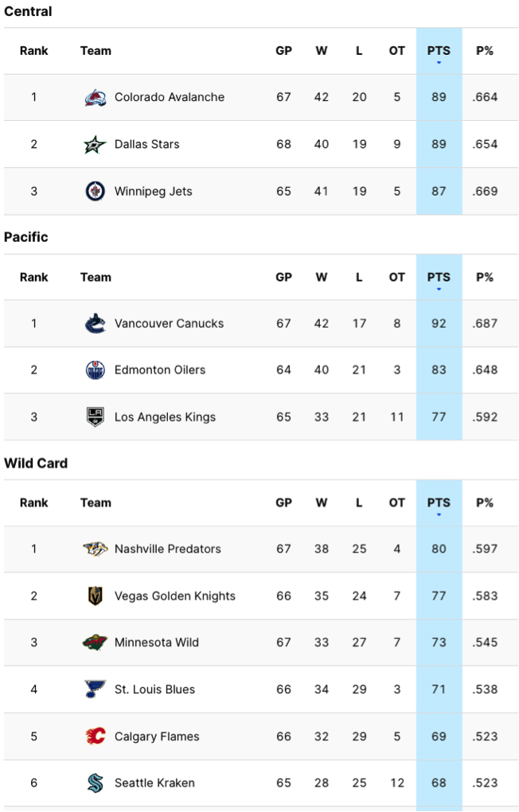Viewport: 519px width, 812px height.
Task: Click the Minnesota Wild logo icon
Action: pos(96,643)
